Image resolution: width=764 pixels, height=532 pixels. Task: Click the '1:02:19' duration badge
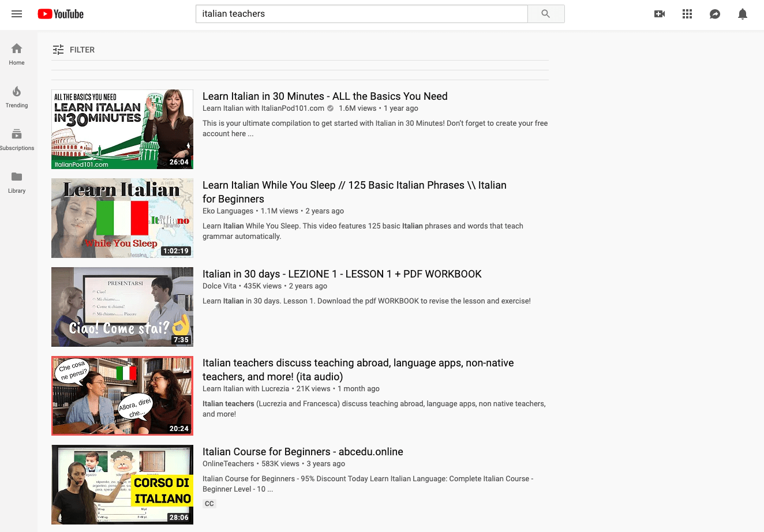176,251
